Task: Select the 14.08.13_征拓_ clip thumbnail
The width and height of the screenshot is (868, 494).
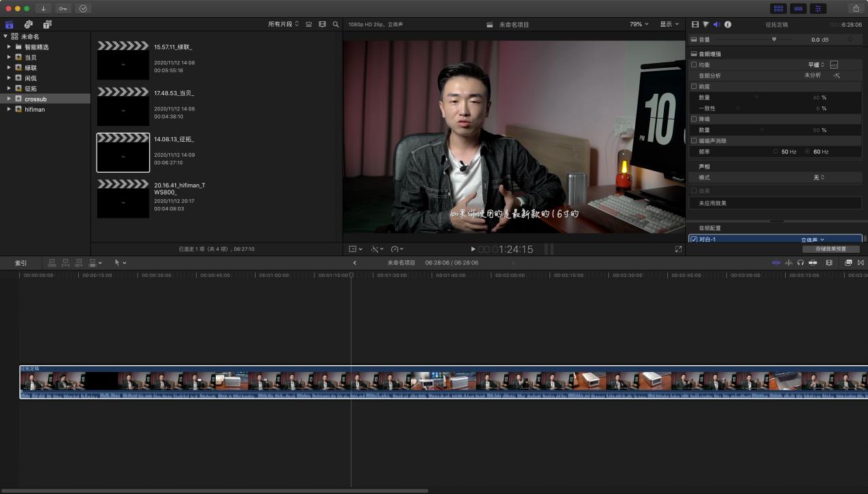Action: pyautogui.click(x=123, y=151)
